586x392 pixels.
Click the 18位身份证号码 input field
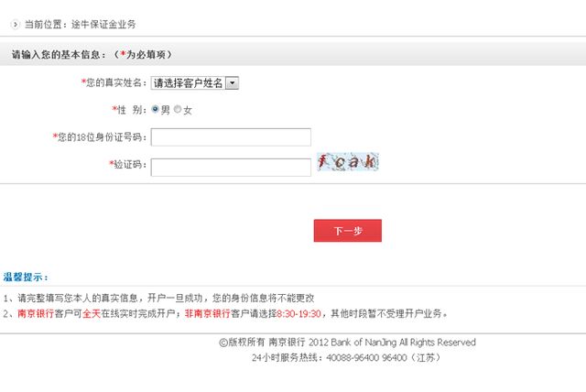point(231,137)
